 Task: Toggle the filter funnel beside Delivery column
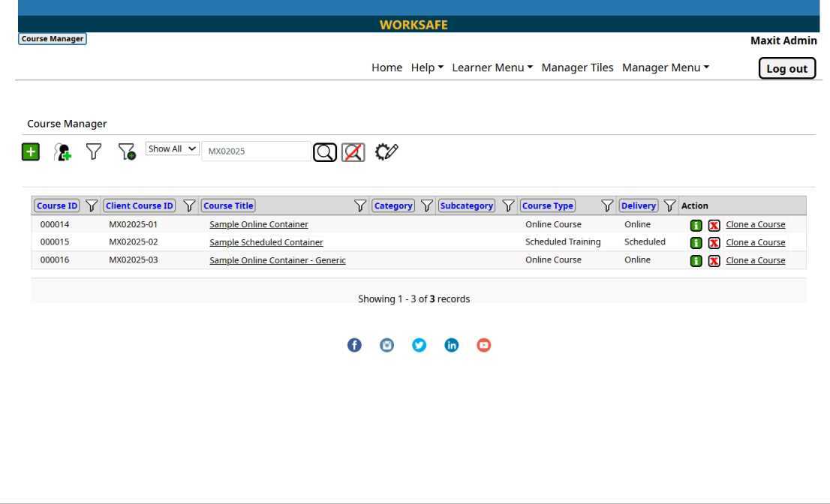669,206
